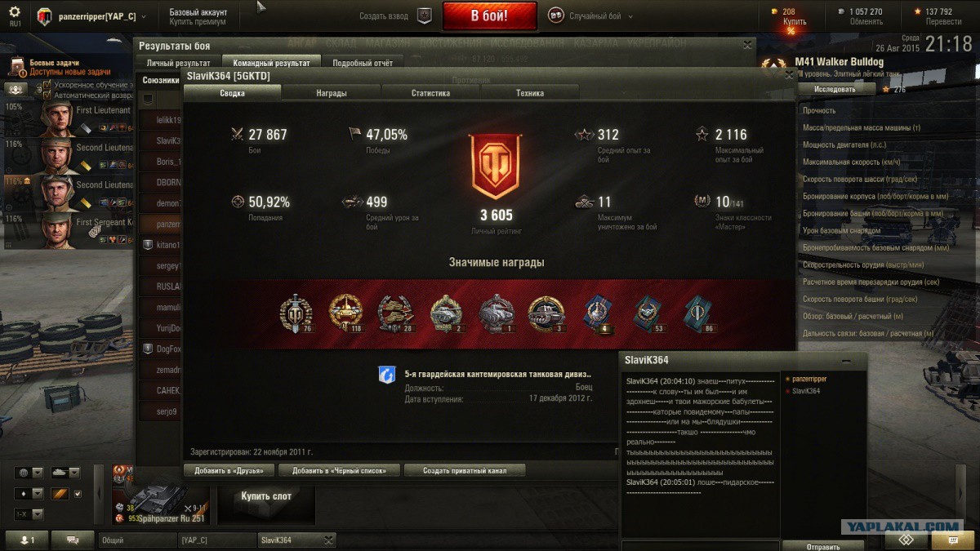Open the contacts list icon button
980x551 pixels.
click(27, 540)
